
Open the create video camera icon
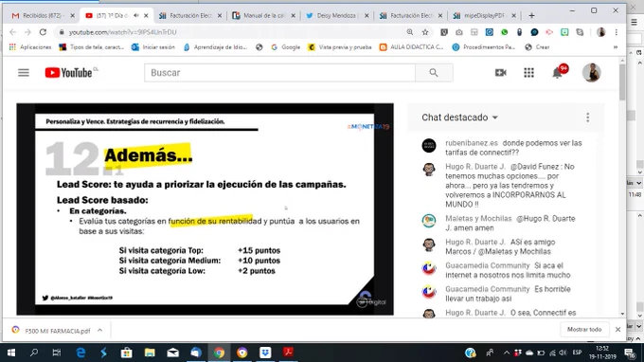(500, 73)
